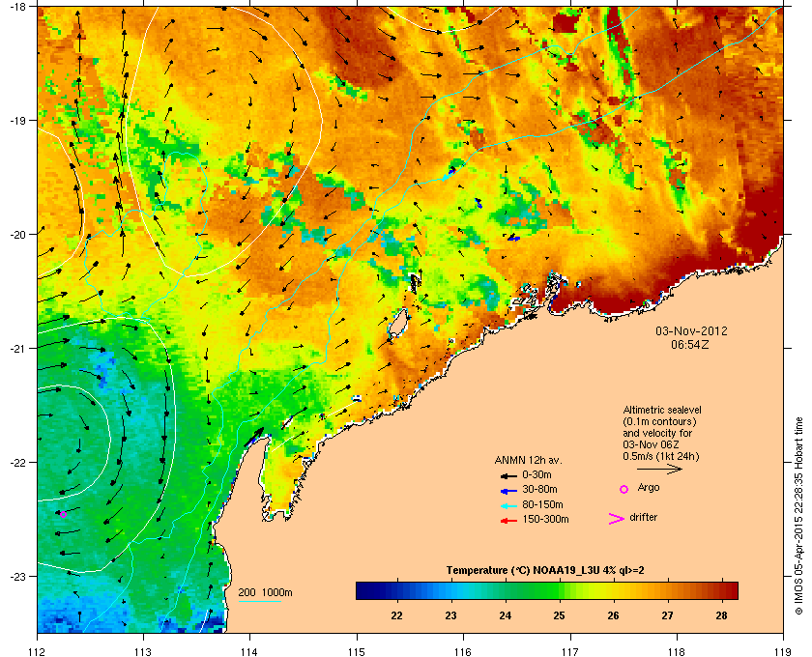Click the '0-30m' depth label
Image resolution: width=812 pixels, height=657 pixels.
tap(536, 474)
